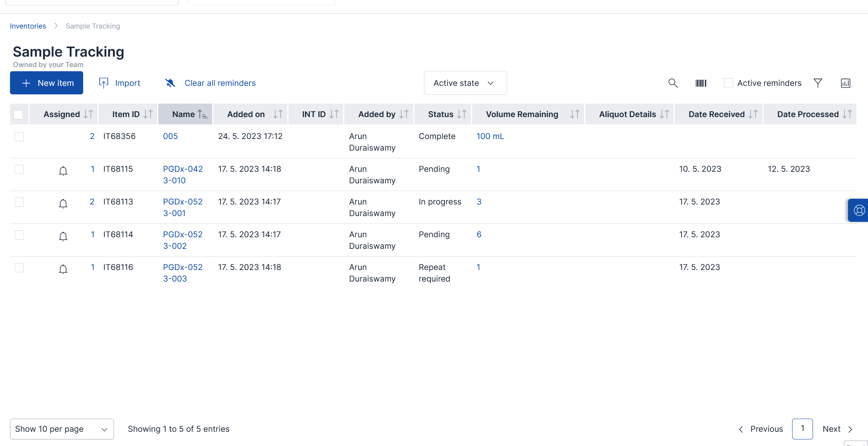Open the Show 10 per page dropdown
This screenshot has height=446, width=868.
coord(62,429)
